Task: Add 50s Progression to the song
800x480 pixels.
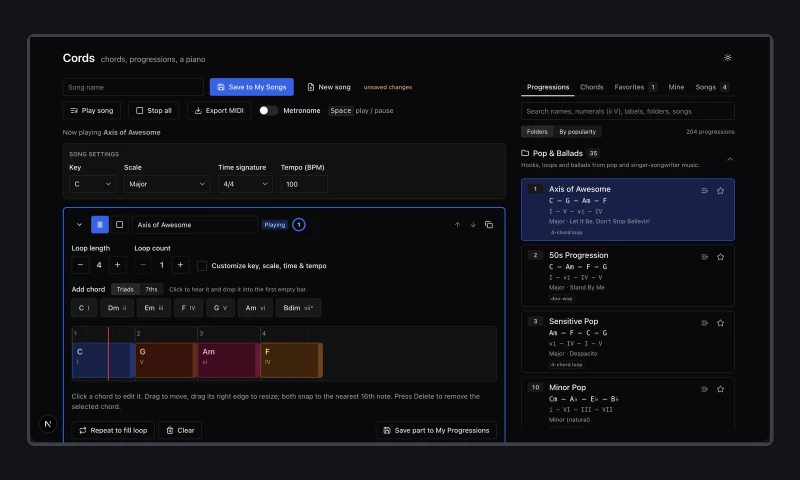Action: [x=704, y=257]
